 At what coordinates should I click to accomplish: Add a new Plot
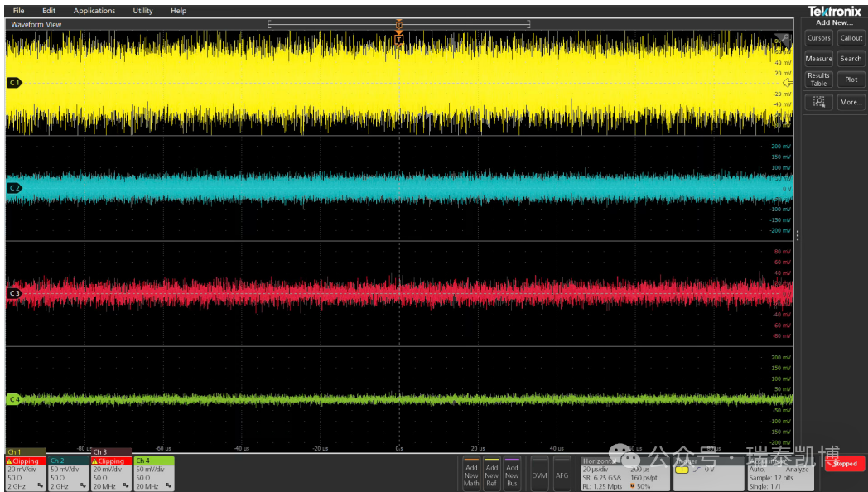point(851,80)
